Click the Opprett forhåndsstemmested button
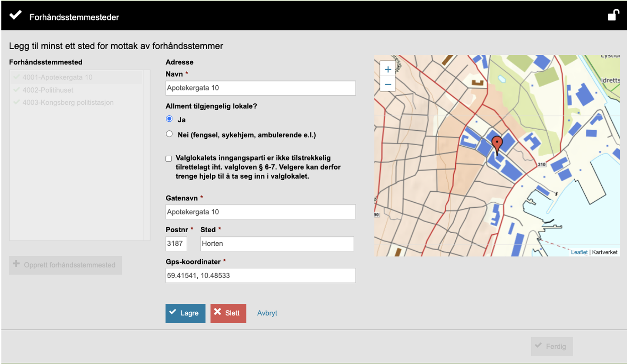Image resolution: width=627 pixels, height=364 pixels. (x=65, y=265)
